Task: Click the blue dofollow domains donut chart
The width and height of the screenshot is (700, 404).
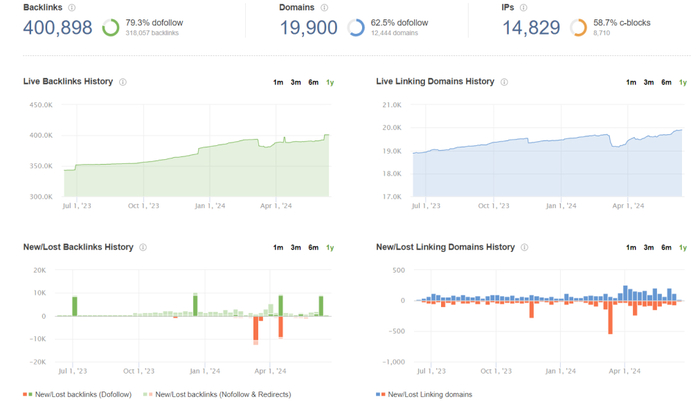Action: pos(356,28)
